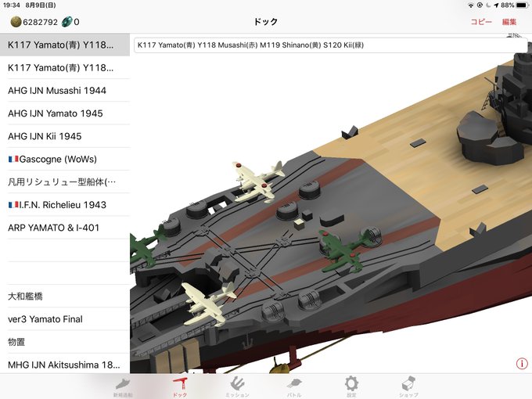
Task: Select the ドック dock crane tab
Action: (180, 387)
